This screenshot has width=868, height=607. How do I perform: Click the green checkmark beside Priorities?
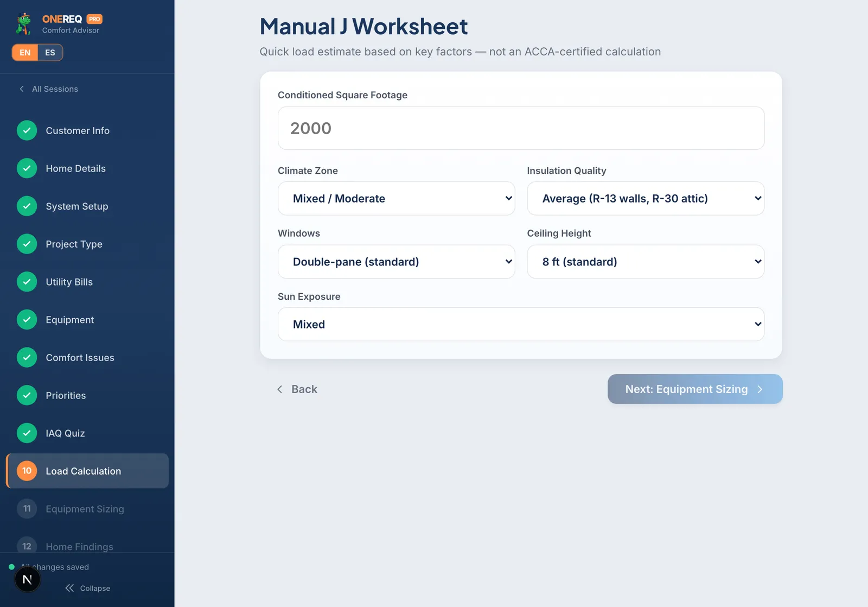pos(27,395)
